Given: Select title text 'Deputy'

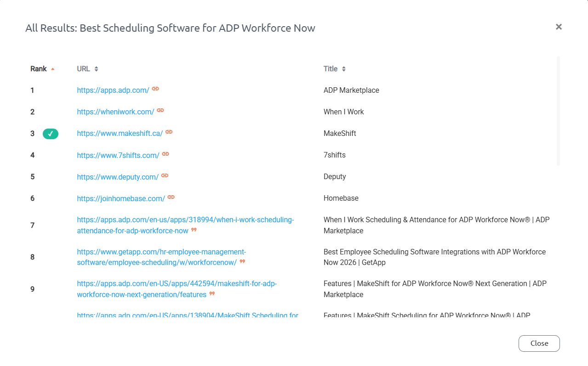Looking at the screenshot, I should coord(335,177).
